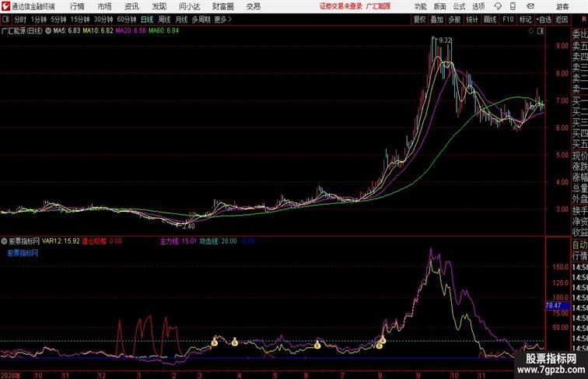This screenshot has width=588, height=379.
Task: Click the 2020年 timeline label
Action: click(x=11, y=375)
